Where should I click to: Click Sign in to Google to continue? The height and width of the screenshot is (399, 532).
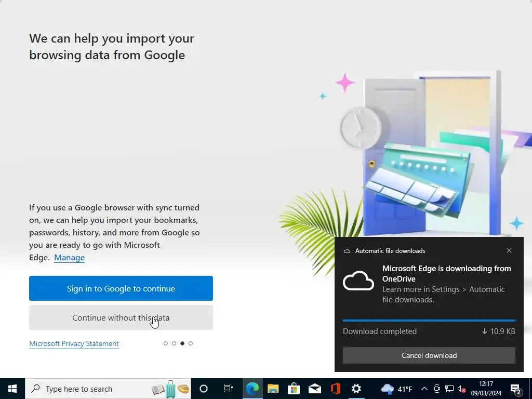tap(121, 288)
